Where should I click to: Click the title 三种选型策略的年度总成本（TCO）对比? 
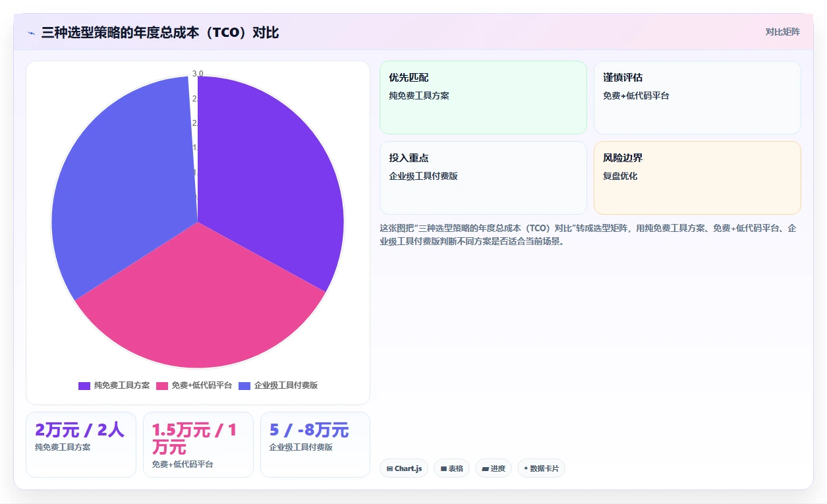coord(160,32)
